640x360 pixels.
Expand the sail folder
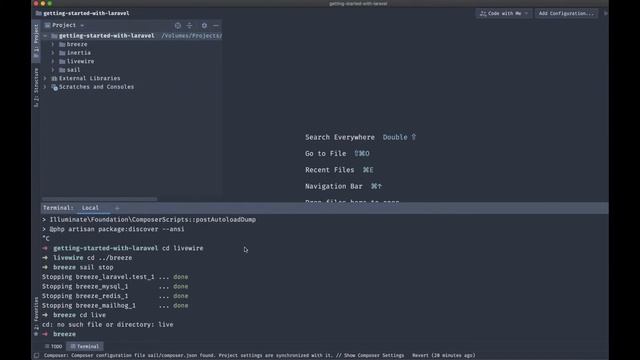[x=53, y=70]
